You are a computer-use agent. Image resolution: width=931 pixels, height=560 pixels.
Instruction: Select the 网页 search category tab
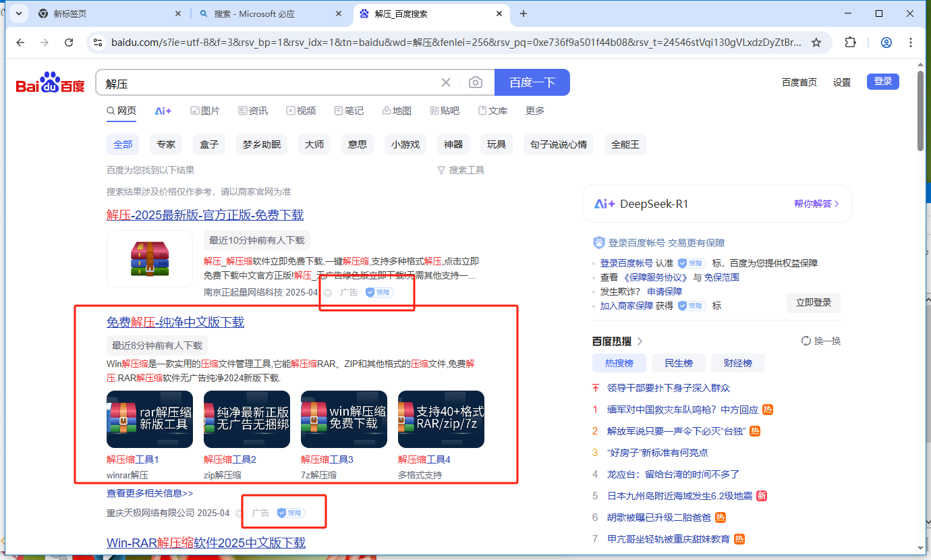click(x=121, y=111)
